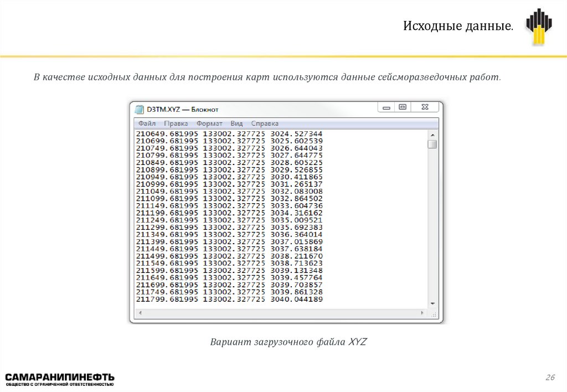Click the value 3035.009521
The image size is (567, 392).
296,220
